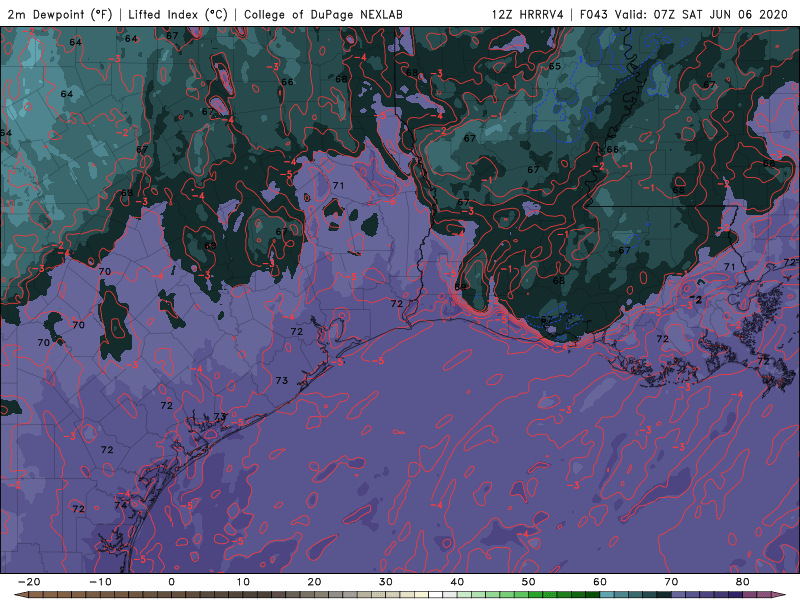800x600 pixels.
Task: Click the 'Lifted Index (°C)' title text
Action: (178, 14)
